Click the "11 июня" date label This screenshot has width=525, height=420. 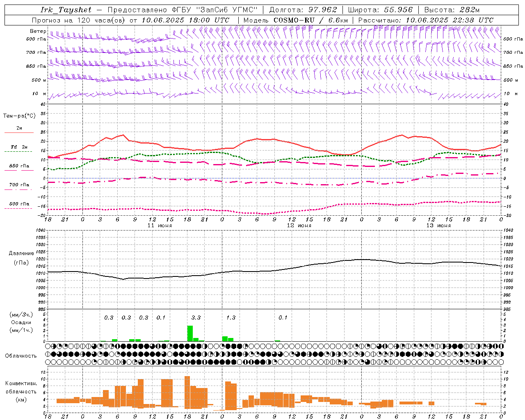[160, 226]
